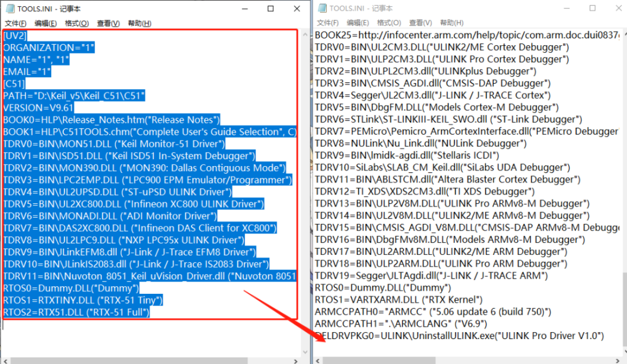Image resolution: width=627 pixels, height=364 pixels.
Task: Click BOOK25 infocenter.arm.com line
Action: click(x=467, y=35)
